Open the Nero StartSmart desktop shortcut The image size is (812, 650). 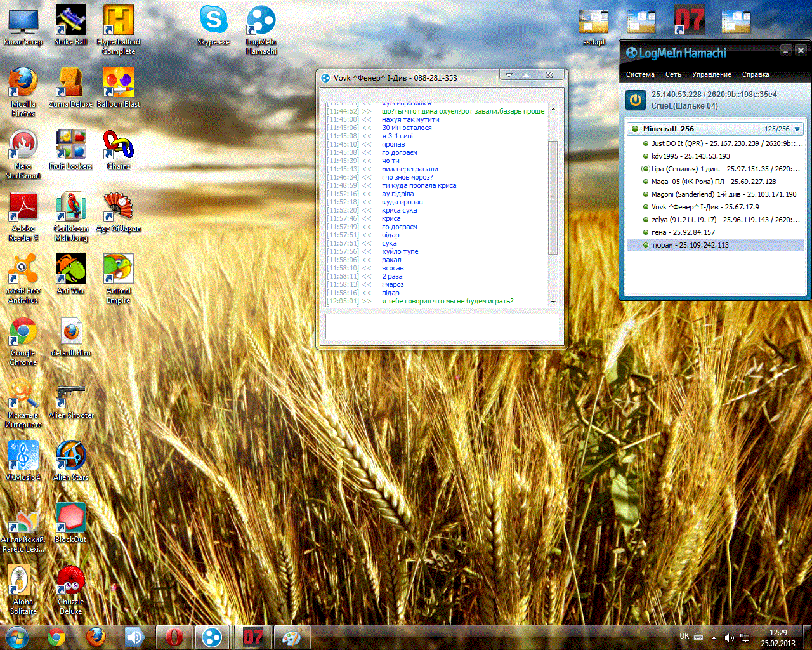[x=23, y=155]
